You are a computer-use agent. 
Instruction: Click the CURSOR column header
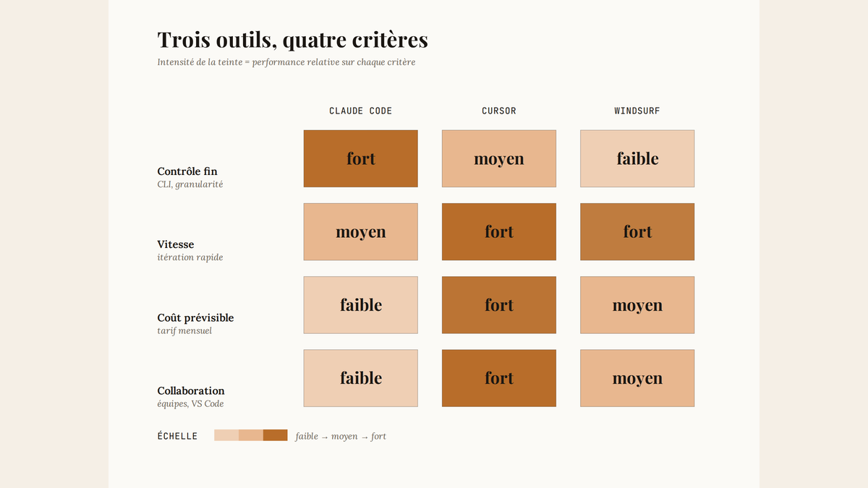click(x=499, y=111)
